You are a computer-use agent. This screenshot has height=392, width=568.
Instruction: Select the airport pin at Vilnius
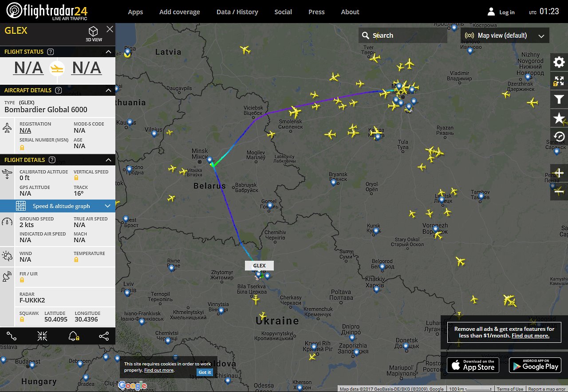[154, 133]
